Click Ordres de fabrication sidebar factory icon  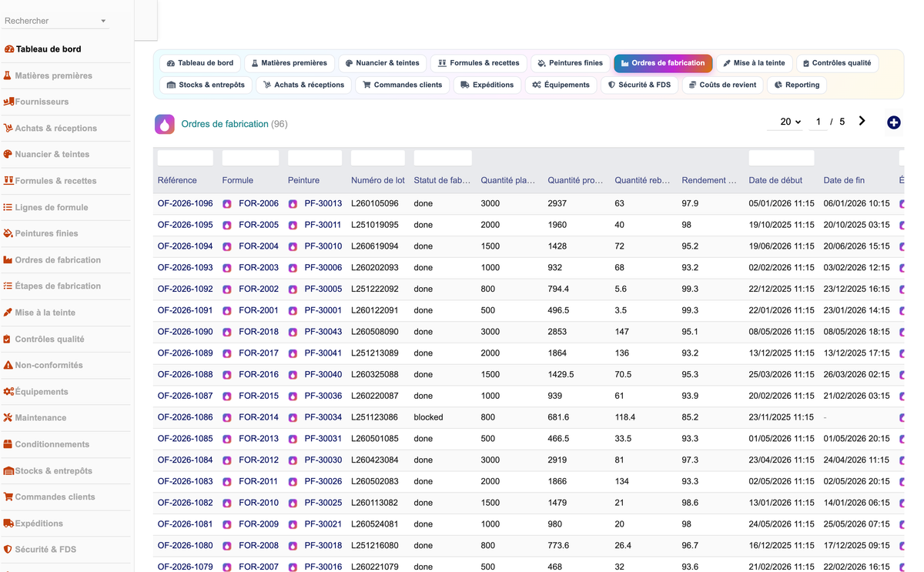pyautogui.click(x=8, y=259)
